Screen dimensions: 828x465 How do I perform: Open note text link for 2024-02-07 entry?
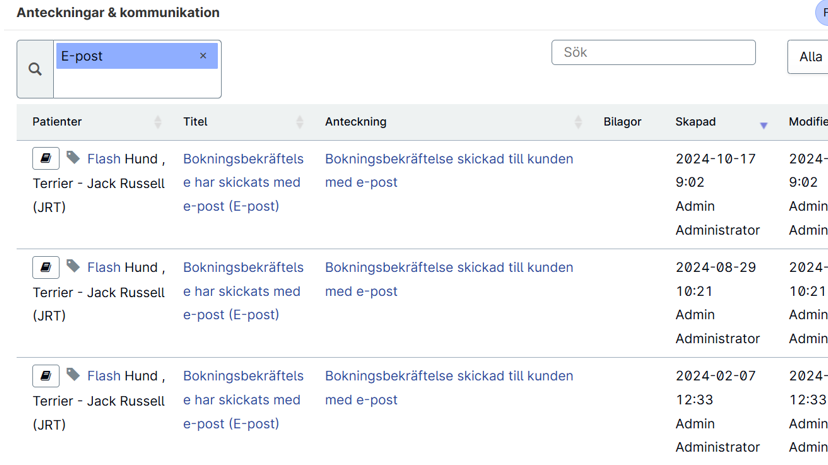(x=449, y=388)
